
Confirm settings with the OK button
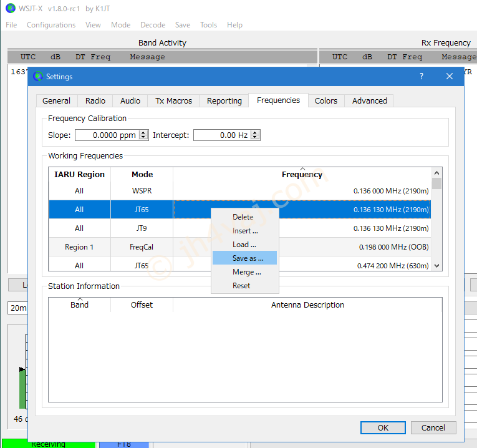383,427
